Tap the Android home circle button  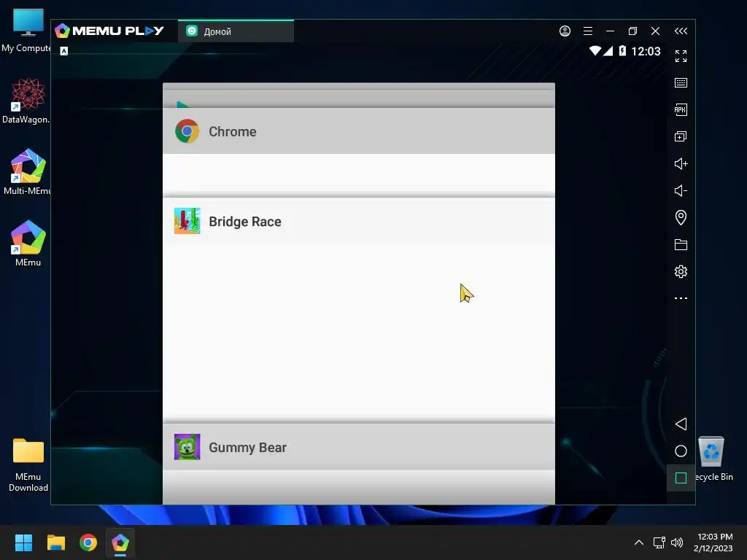click(x=681, y=451)
